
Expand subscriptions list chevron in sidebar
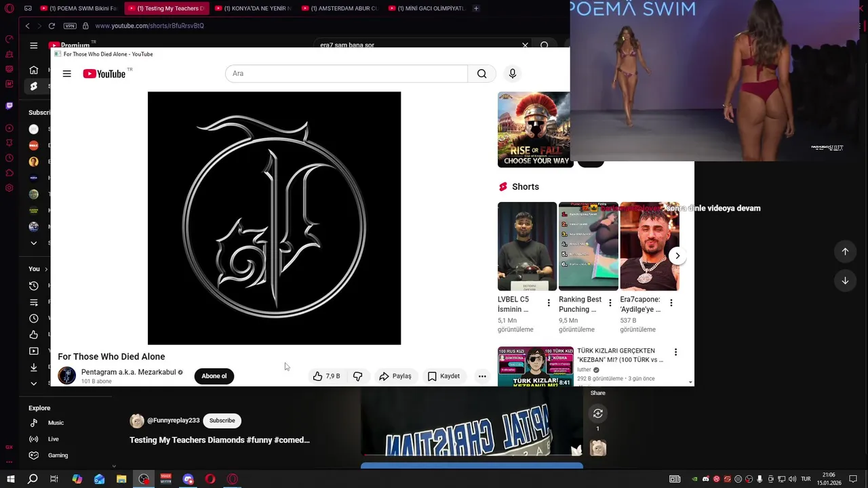[33, 243]
